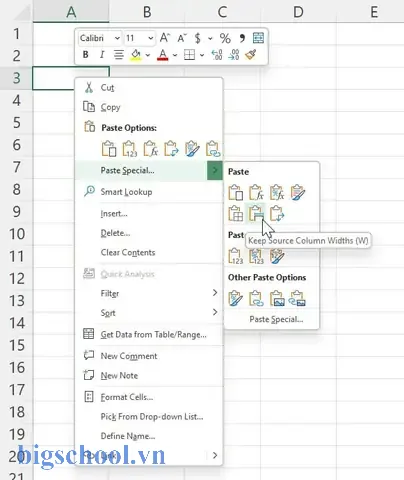Choose Transpose icon in Paste Options row
This screenshot has height=480, width=404.
point(171,149)
